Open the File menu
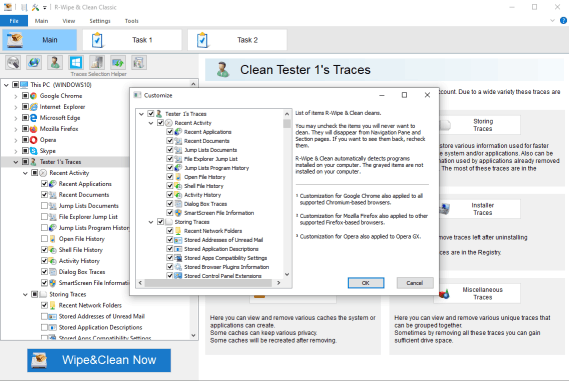Image resolution: width=569 pixels, height=381 pixels. click(14, 21)
